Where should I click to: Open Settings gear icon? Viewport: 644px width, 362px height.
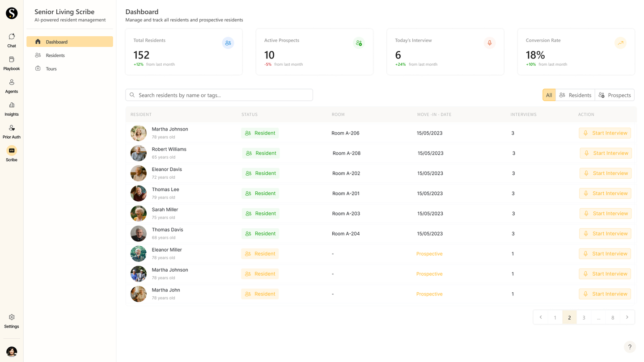[12, 317]
